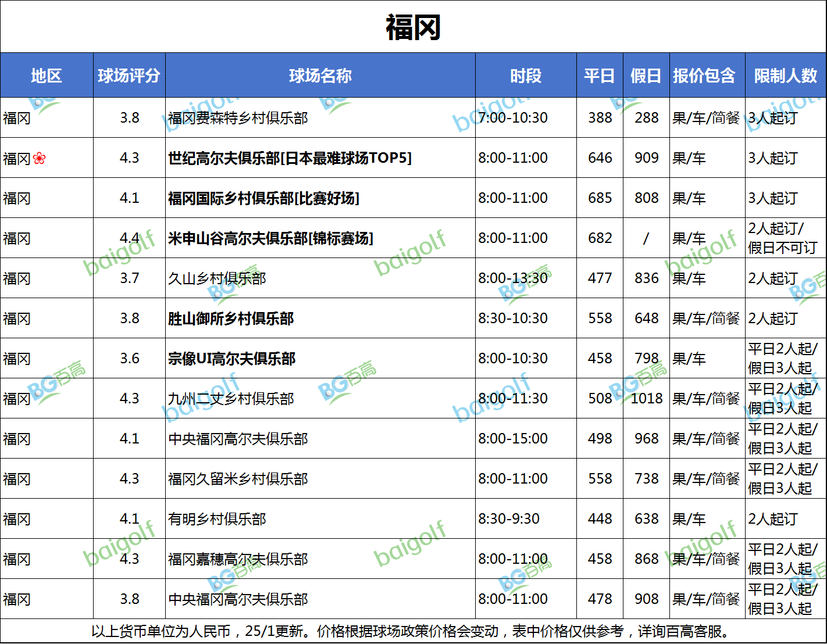Viewport: 827px width, 644px height.
Task: Select the 福冈费森特乡村俱乐部 course name cell
Action: pos(238,118)
